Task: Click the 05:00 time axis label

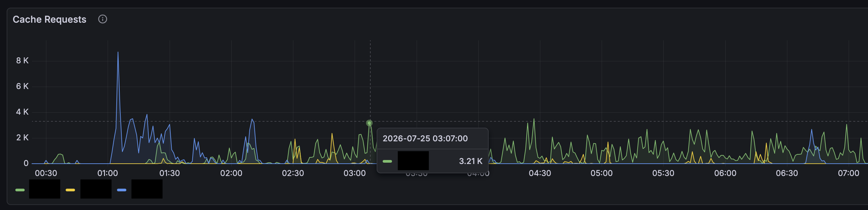Action: click(601, 173)
